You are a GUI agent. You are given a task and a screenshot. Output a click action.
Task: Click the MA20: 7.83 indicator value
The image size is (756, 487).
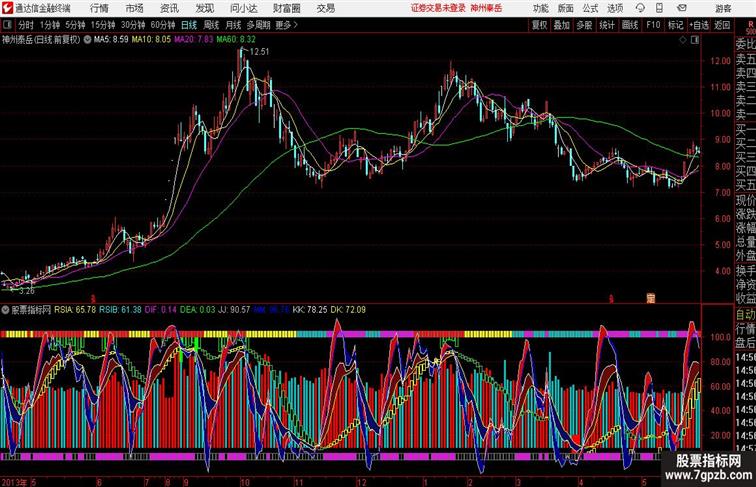coord(193,40)
